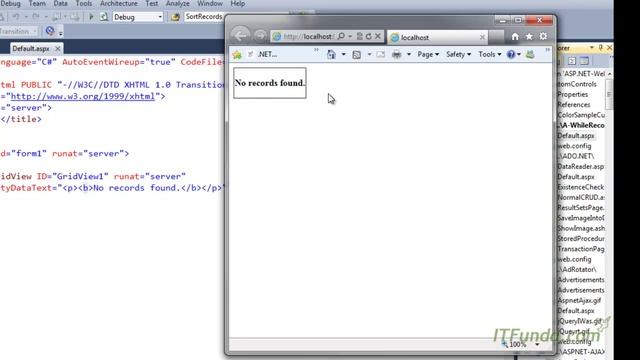Select DataReader.aspx in Solution Explorer
The width and height of the screenshot is (640, 360).
(x=580, y=167)
